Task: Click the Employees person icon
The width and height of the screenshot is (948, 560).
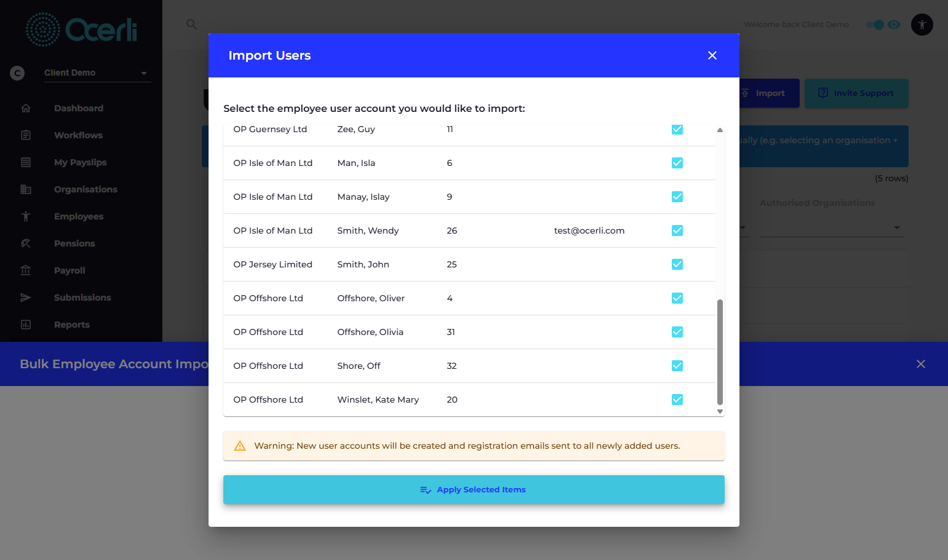Action: click(26, 216)
